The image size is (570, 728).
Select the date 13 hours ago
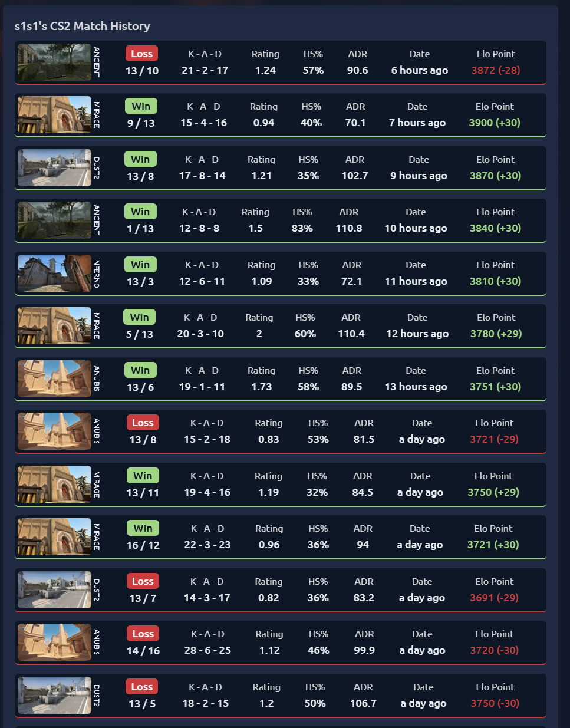[416, 387]
